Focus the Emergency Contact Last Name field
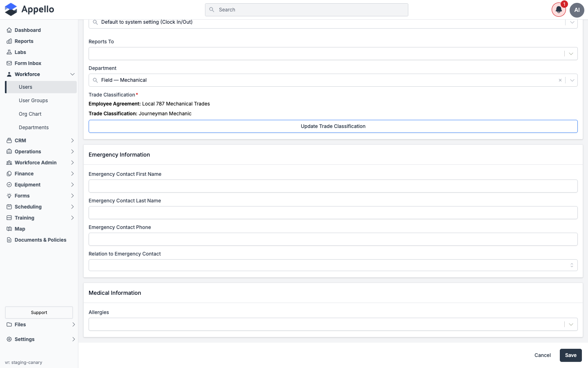 pos(333,213)
